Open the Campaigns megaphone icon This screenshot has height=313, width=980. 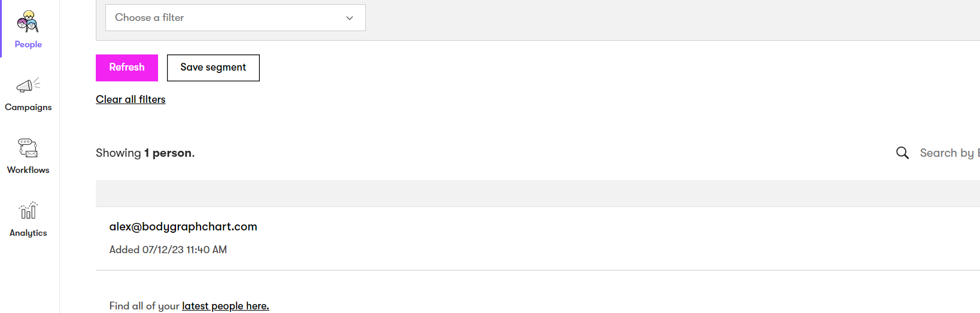click(28, 85)
